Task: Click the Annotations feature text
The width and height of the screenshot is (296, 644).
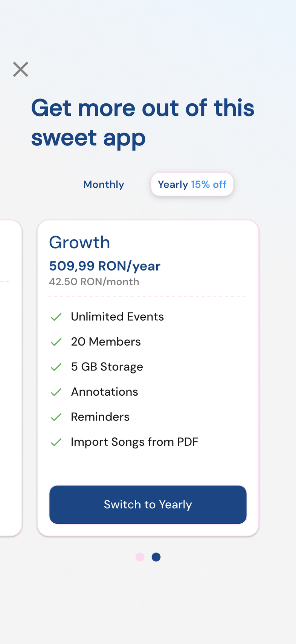Action: point(105,392)
